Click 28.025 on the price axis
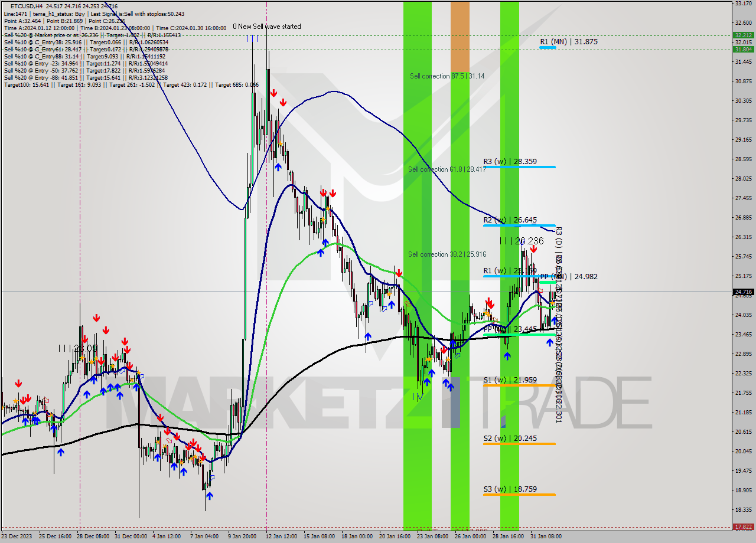 click(x=743, y=178)
